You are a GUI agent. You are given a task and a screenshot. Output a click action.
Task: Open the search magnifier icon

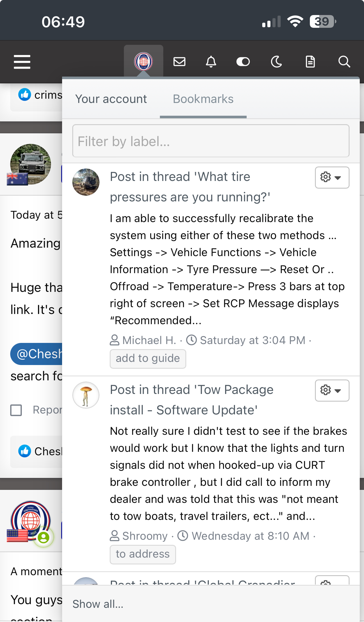[344, 62]
